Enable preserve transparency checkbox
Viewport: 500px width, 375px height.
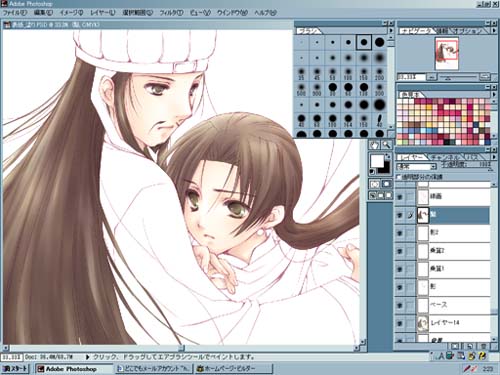coord(399,177)
